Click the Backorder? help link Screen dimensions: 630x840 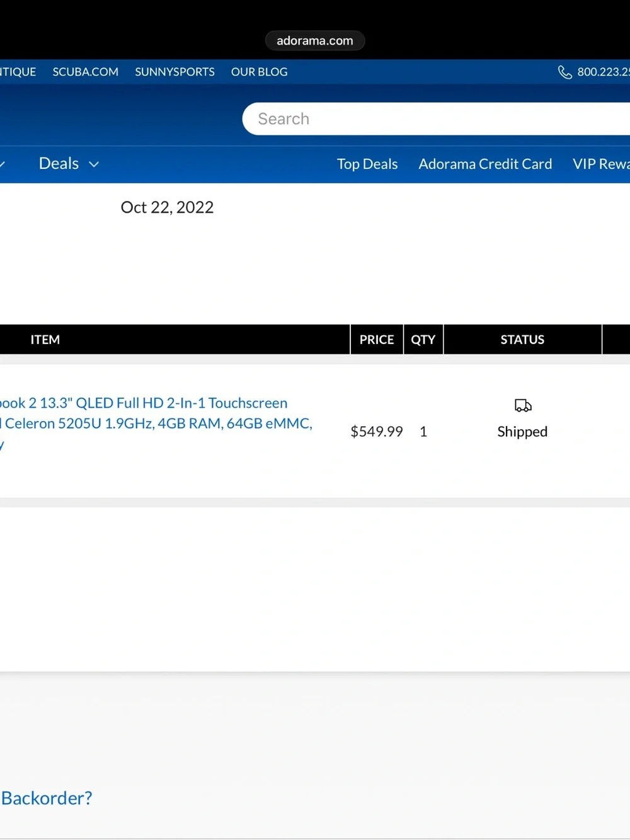pos(47,798)
